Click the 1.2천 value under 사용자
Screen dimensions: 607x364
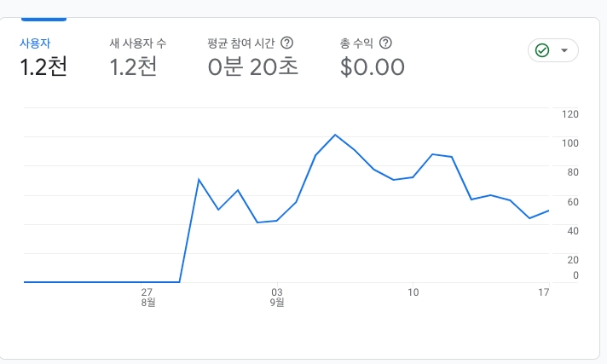[43, 66]
